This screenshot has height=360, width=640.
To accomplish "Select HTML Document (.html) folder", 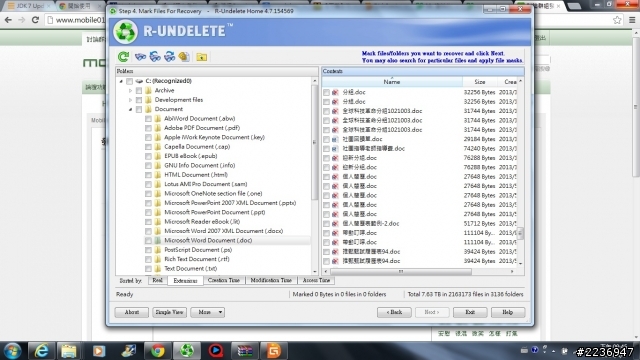I will coord(196,175).
